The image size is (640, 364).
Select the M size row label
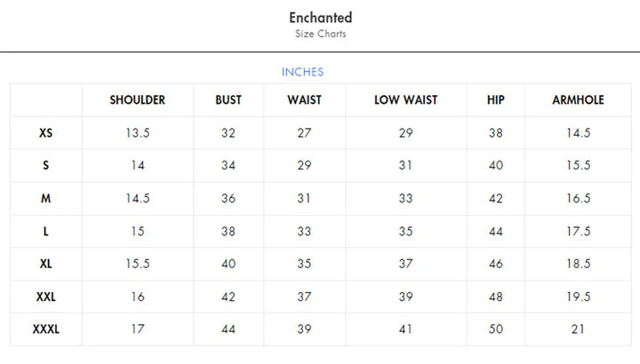(x=46, y=199)
